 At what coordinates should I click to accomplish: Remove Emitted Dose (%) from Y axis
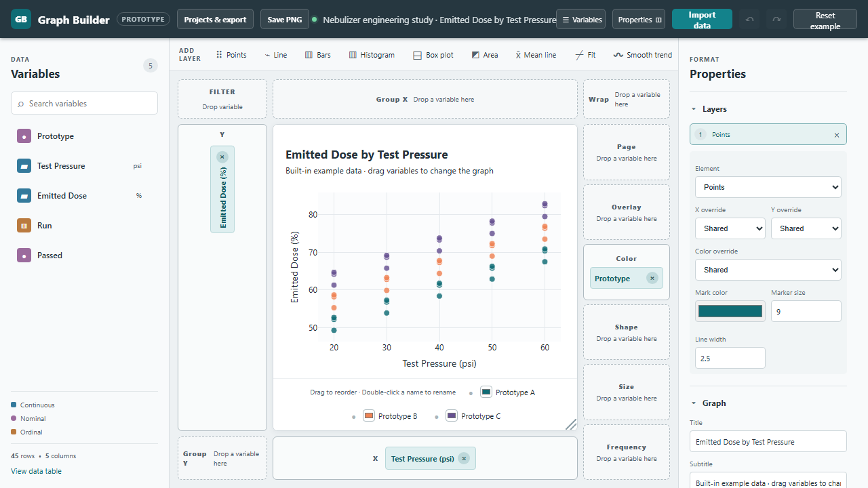222,157
